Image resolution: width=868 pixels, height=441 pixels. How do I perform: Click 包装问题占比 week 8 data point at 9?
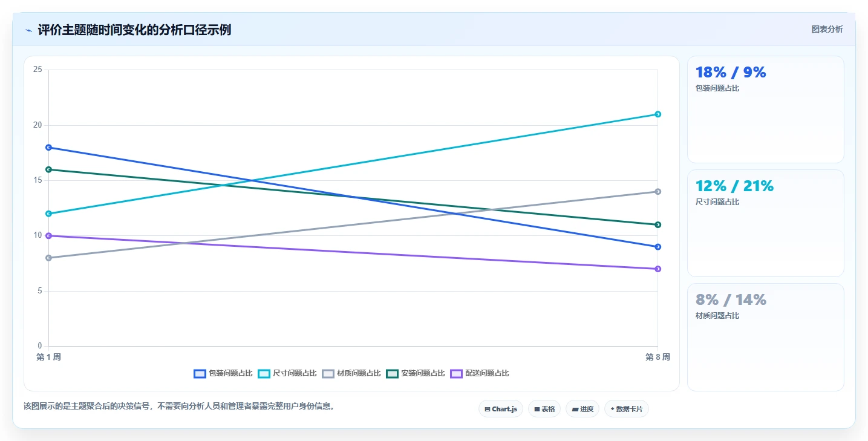click(658, 247)
